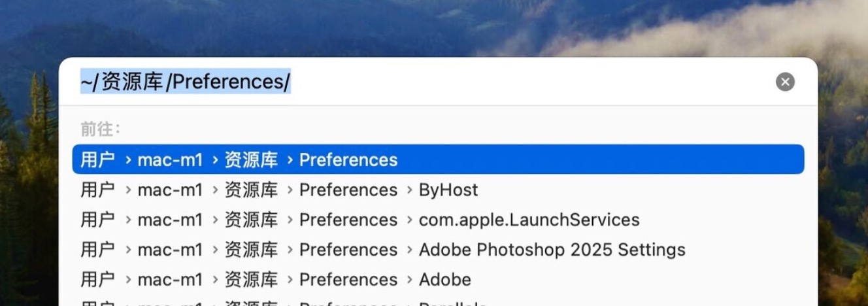Select the highlighted Preferences suggestion row
This screenshot has height=306, width=868.
click(x=438, y=160)
